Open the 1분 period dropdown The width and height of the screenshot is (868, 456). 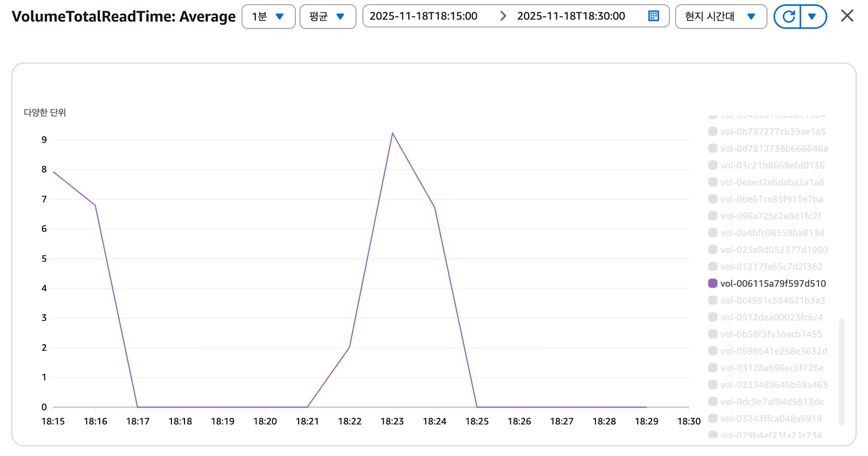(268, 17)
